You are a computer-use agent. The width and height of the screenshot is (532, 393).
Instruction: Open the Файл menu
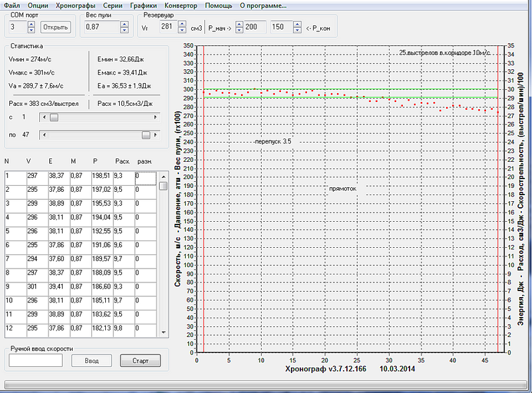pos(12,5)
